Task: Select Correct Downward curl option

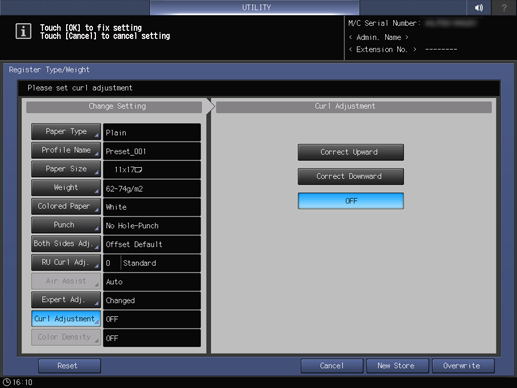Action: pyautogui.click(x=351, y=176)
